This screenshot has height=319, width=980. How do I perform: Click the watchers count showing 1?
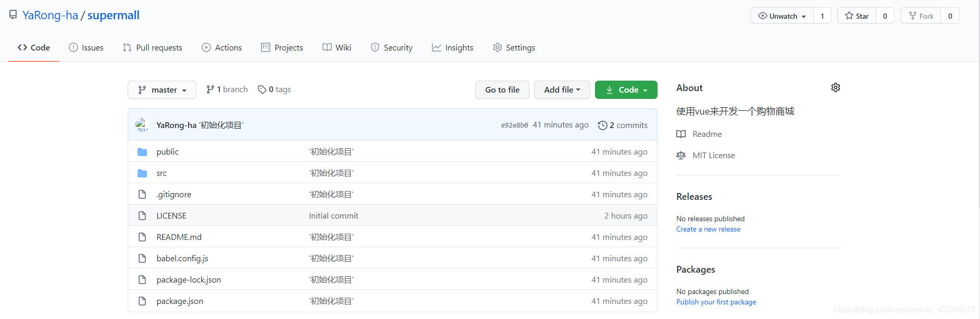[822, 16]
